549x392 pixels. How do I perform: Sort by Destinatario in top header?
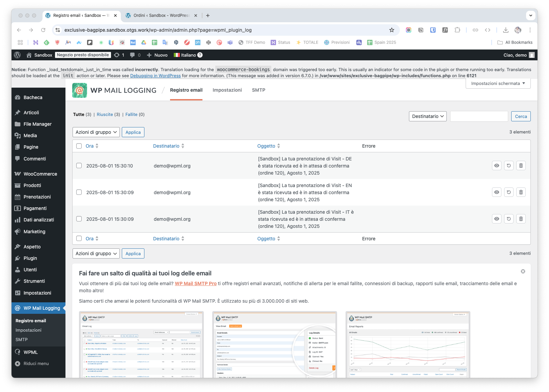pyautogui.click(x=169, y=146)
